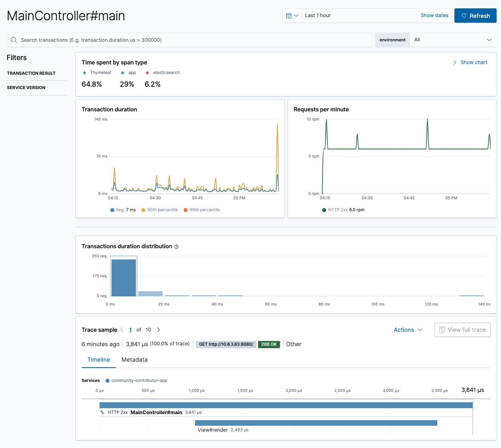Click the search transactions input field
Screen dimensions: 501x448
click(x=189, y=40)
